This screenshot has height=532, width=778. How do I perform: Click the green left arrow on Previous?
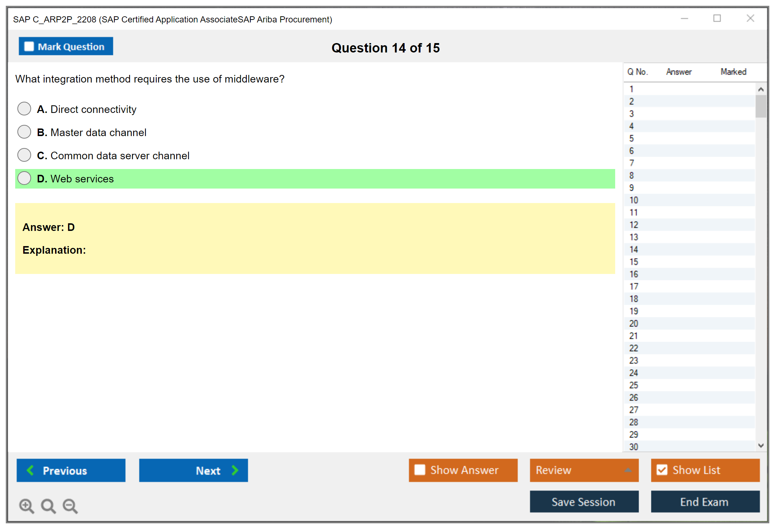tap(31, 470)
